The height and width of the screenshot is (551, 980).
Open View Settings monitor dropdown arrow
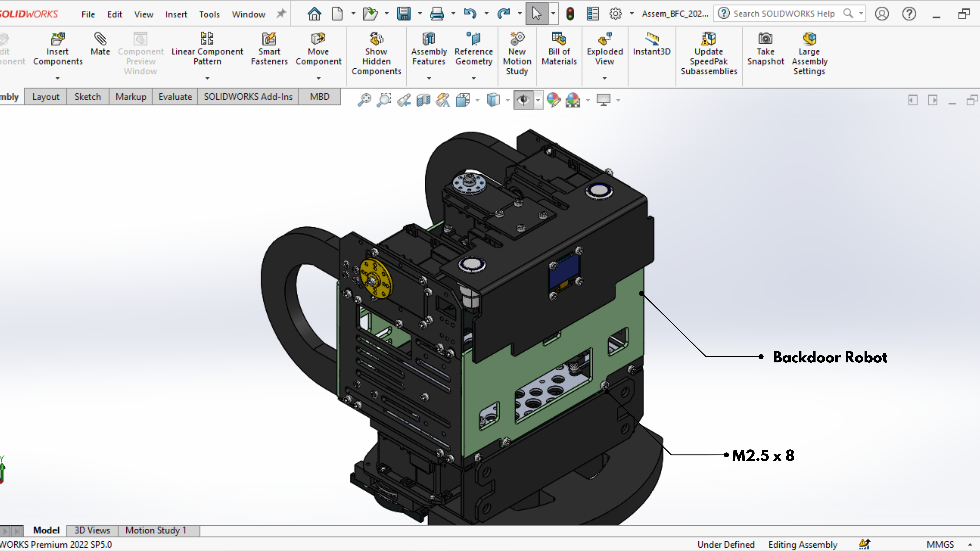618,100
